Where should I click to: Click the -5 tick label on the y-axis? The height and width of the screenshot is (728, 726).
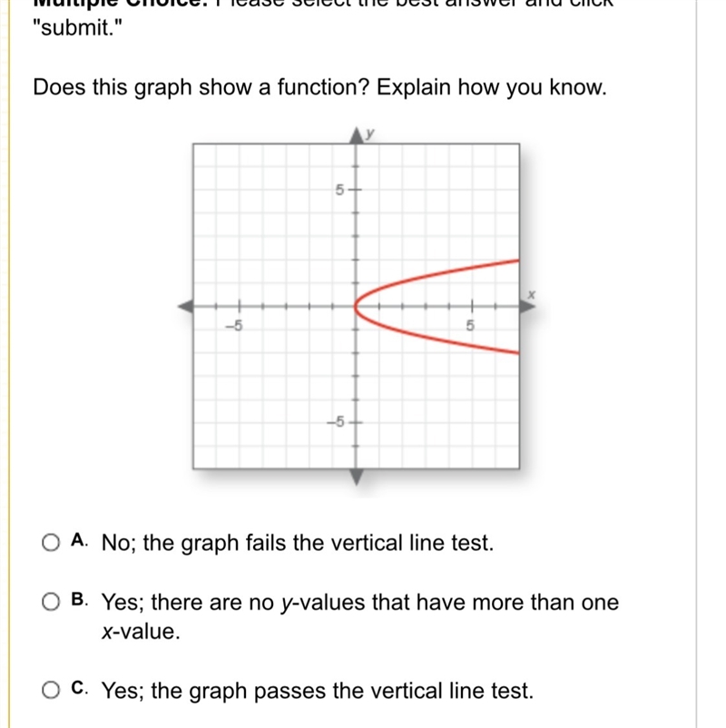tap(336, 421)
